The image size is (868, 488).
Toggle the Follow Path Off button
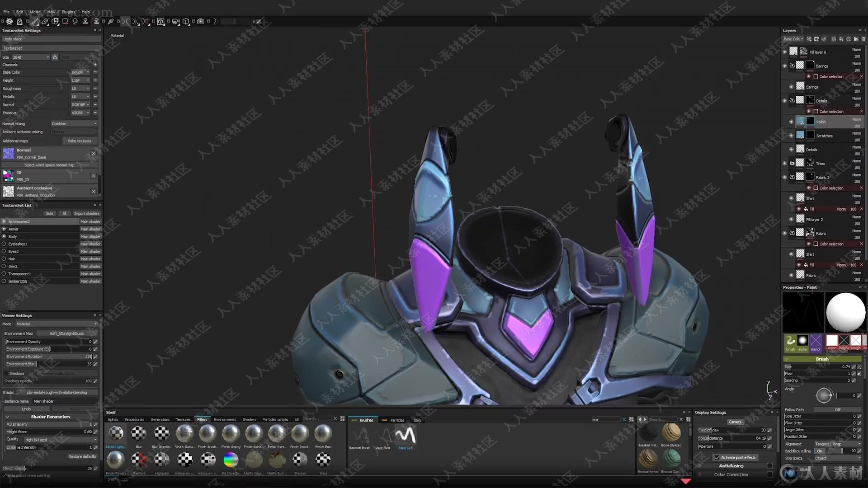837,409
